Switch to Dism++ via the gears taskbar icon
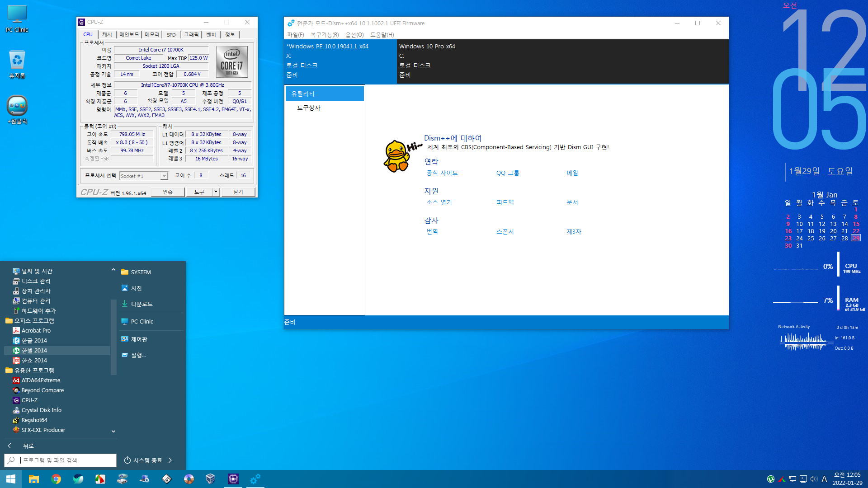Screen dimensions: 868x488 [x=255, y=479]
